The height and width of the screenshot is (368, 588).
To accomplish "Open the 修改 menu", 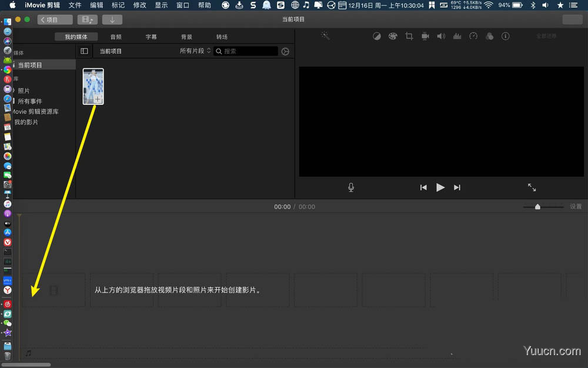I will coord(139,5).
